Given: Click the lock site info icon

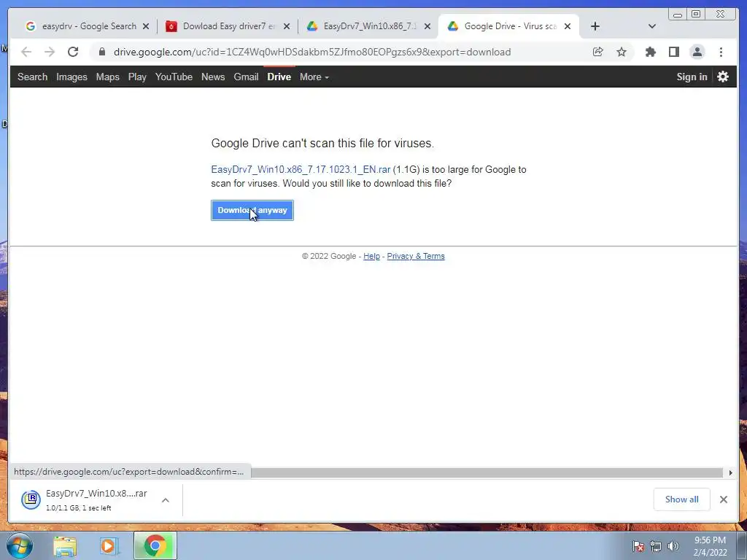Looking at the screenshot, I should 102,52.
